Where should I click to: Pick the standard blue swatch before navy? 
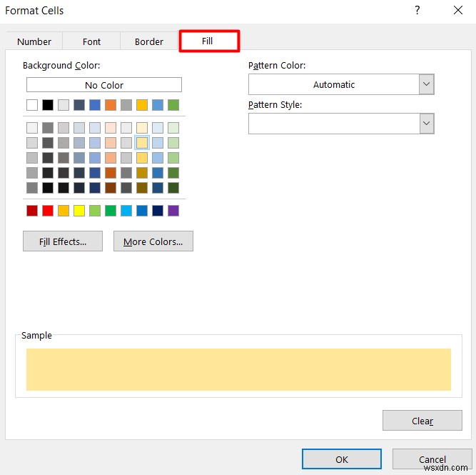point(142,211)
